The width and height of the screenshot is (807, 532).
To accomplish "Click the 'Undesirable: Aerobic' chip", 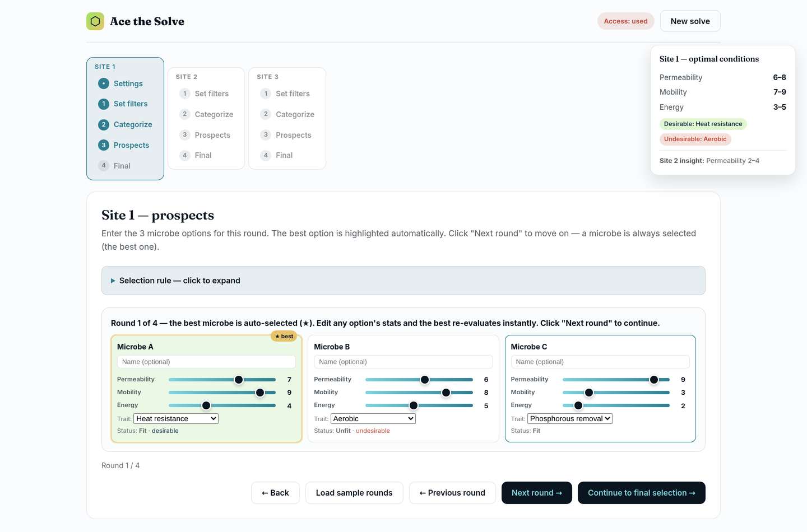I will (x=695, y=139).
